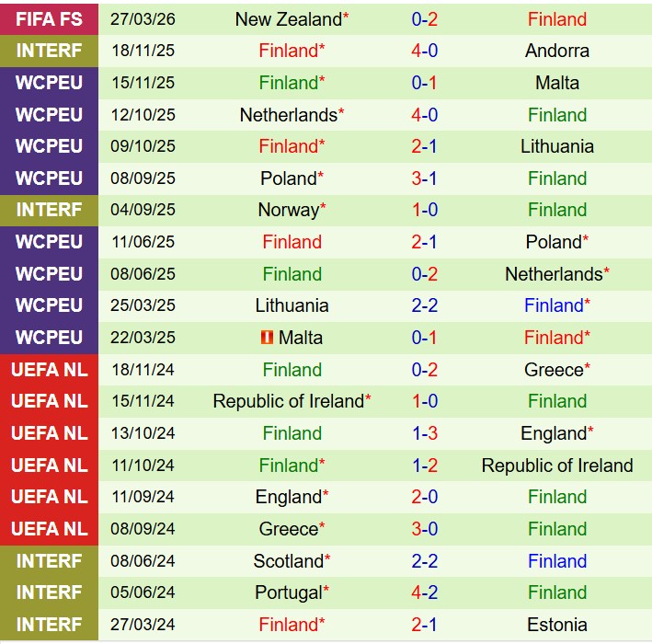The width and height of the screenshot is (652, 644).
Task: Click the Scotland team link
Action: (x=289, y=561)
